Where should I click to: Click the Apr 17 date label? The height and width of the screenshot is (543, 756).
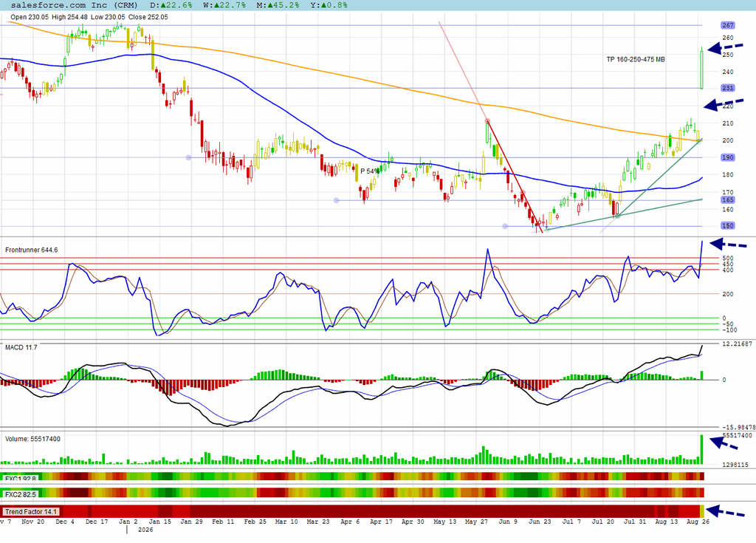382,522
